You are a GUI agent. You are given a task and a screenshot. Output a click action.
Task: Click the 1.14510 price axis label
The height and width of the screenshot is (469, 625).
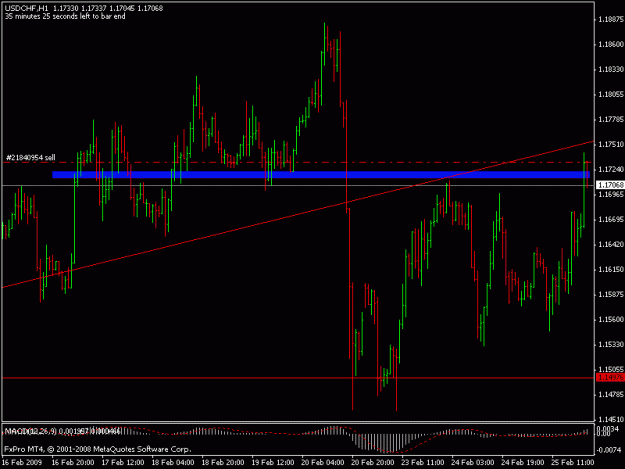pyautogui.click(x=611, y=419)
